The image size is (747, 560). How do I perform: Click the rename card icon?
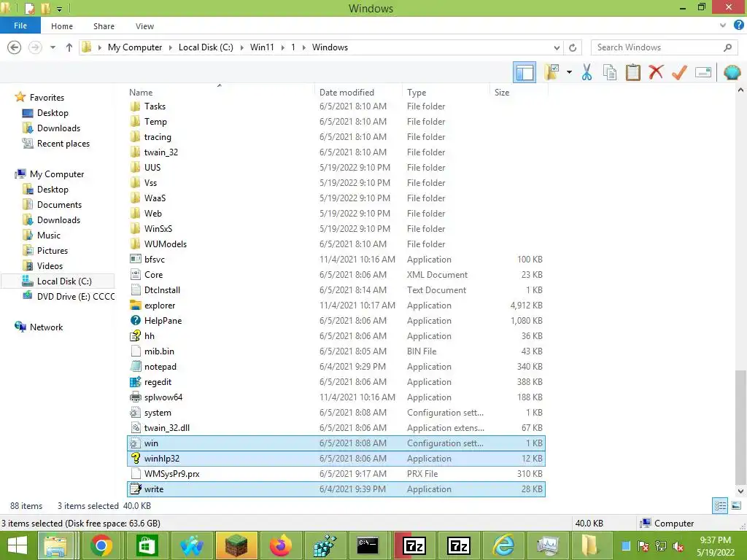point(703,72)
